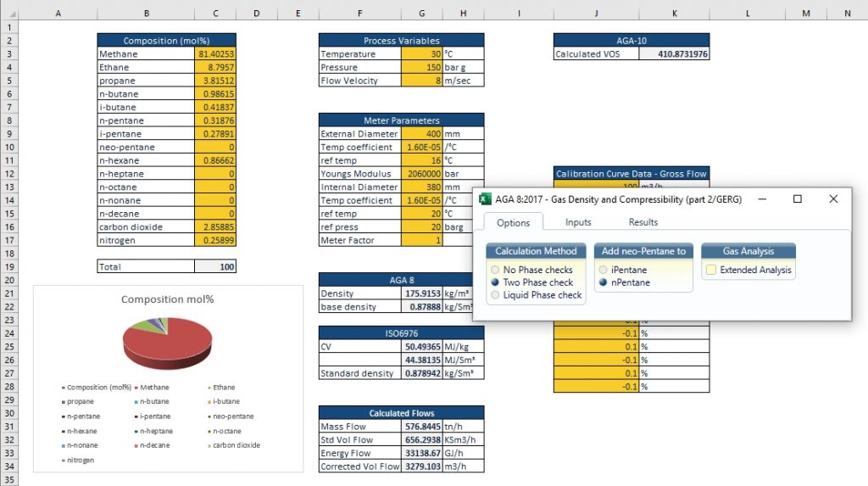Click the Mass Flow value 576.8445
Viewport: 868px width, 486px height.
click(422, 426)
